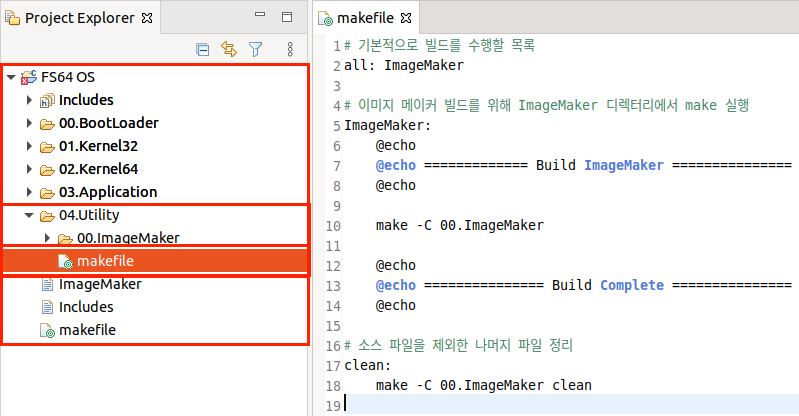Click the 'all: ImageMaker' line in editor
Screen dimensions: 799x416
click(x=404, y=65)
